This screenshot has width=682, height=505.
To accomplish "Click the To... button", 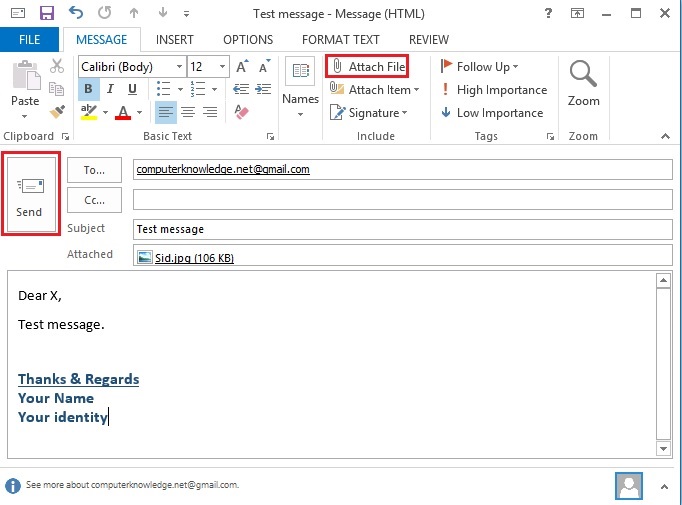I will pos(94,170).
